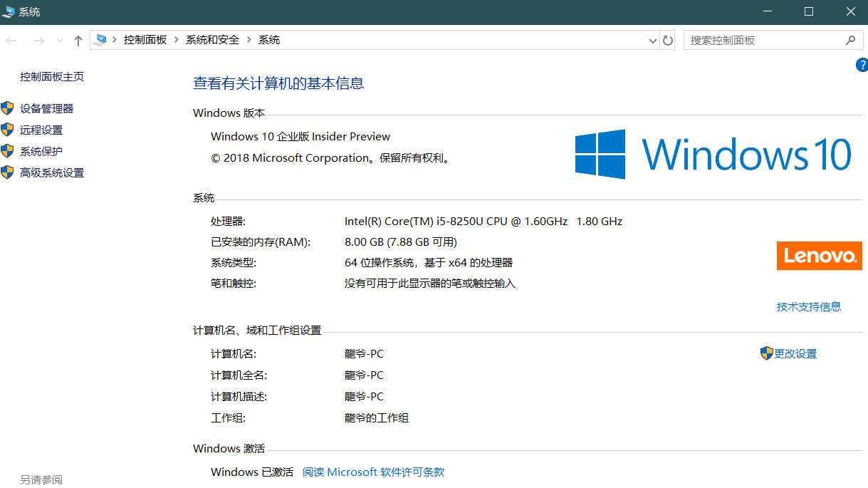The width and height of the screenshot is (868, 488).
Task: Click shield icon beside 系统保护
Action: [x=7, y=151]
